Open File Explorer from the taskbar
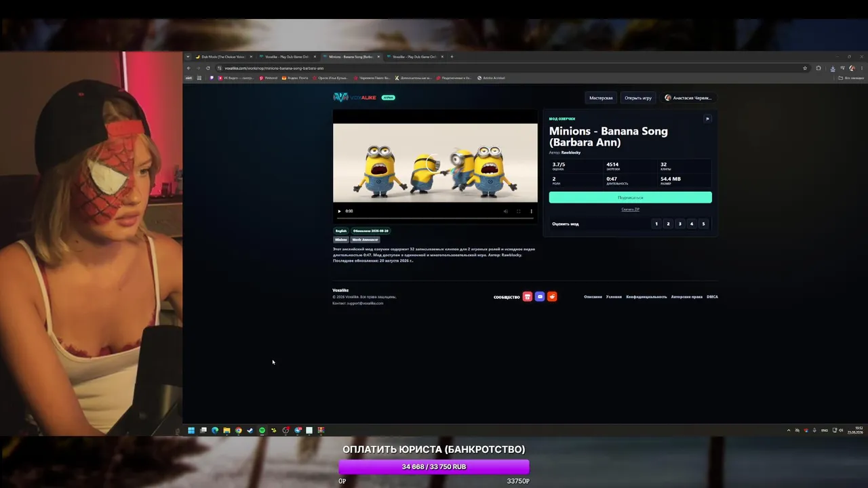The width and height of the screenshot is (868, 488). [226, 430]
